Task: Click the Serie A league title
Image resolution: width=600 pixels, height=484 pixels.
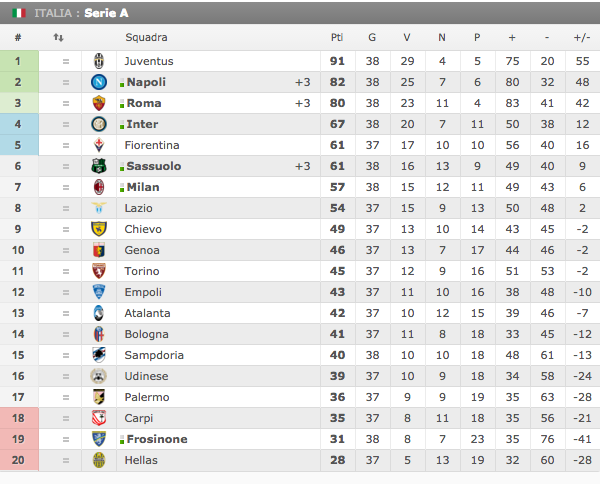Action: click(106, 14)
